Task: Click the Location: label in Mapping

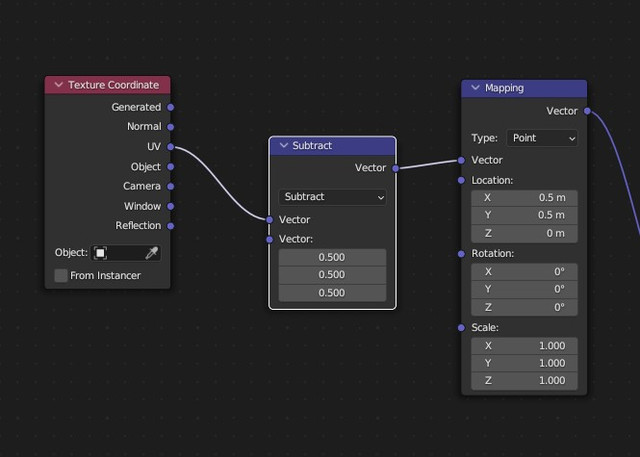Action: pyautogui.click(x=492, y=180)
